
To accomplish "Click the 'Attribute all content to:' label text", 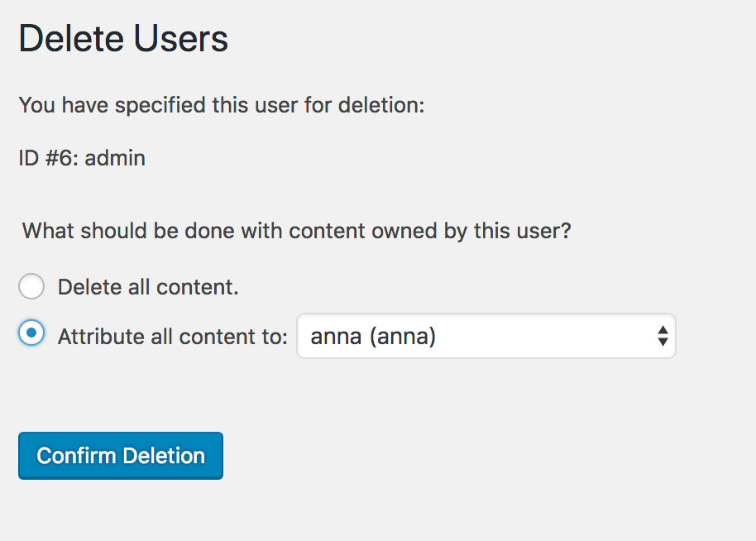I will [173, 336].
